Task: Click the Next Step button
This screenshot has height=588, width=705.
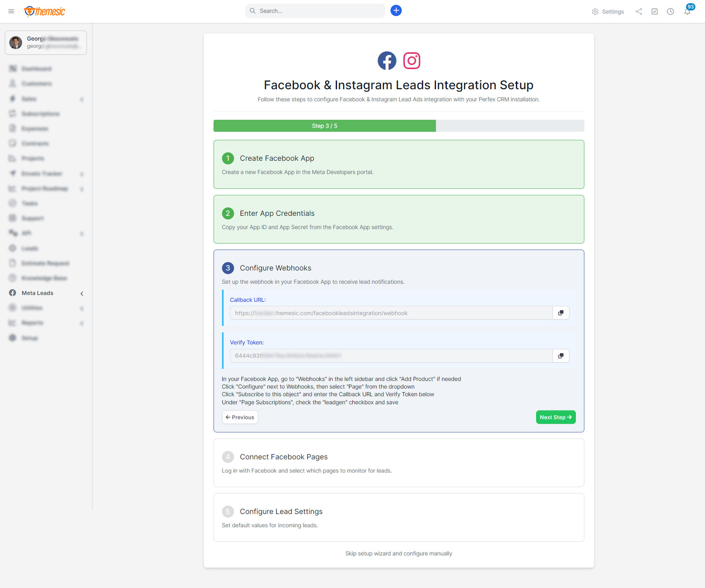Action: 556,417
